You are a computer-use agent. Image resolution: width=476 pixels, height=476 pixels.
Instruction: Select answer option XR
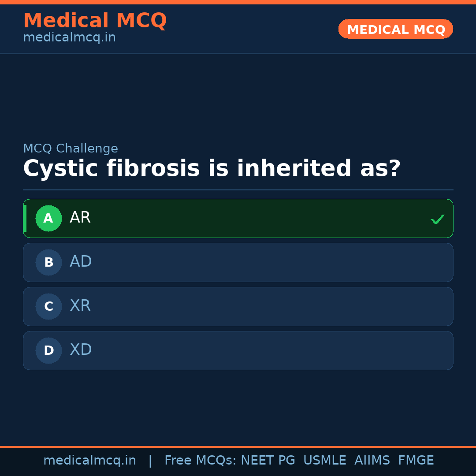coord(238,306)
